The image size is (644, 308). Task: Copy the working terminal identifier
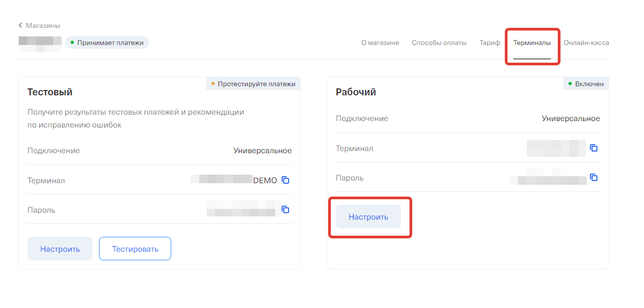point(593,148)
